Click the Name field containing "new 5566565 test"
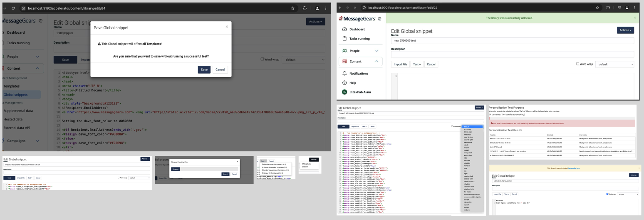This screenshot has width=644, height=220. coord(512,41)
